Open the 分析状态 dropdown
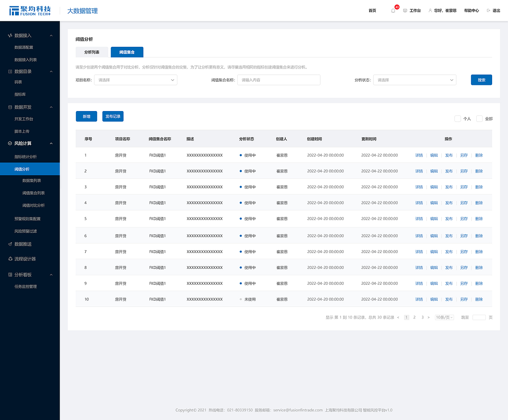 415,80
